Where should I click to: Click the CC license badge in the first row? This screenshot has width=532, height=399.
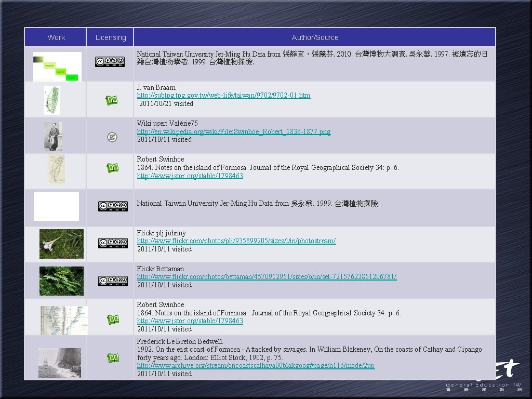tap(110, 61)
